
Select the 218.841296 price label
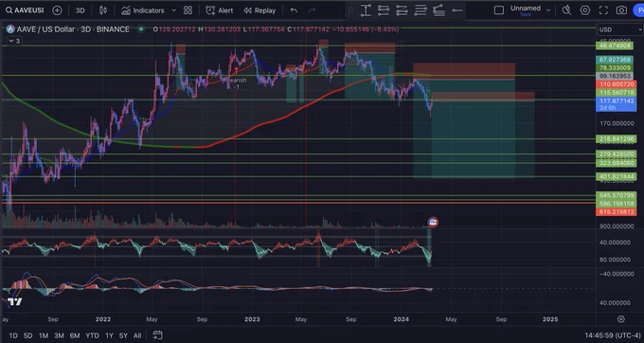pyautogui.click(x=617, y=139)
